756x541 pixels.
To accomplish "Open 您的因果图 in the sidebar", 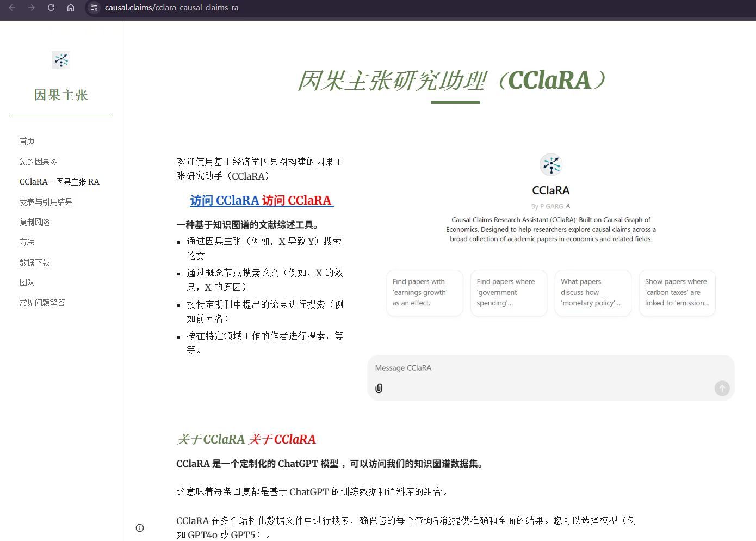I will coord(39,162).
